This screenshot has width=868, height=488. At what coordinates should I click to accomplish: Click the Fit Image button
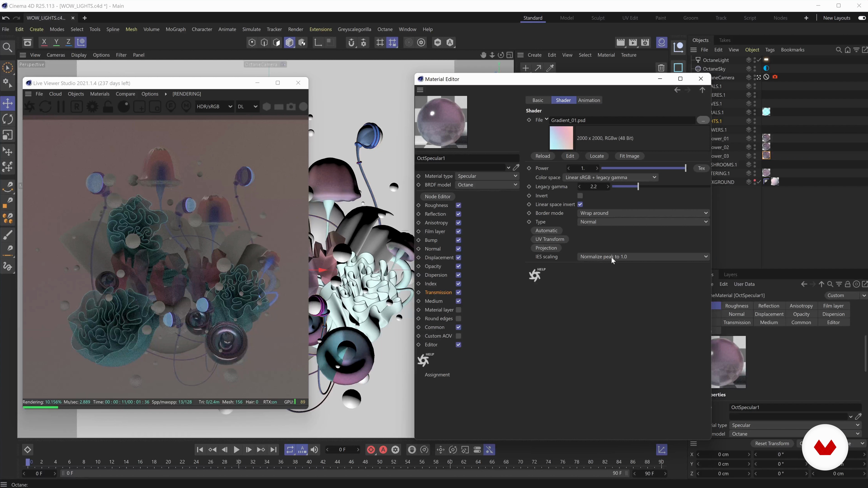coord(629,156)
